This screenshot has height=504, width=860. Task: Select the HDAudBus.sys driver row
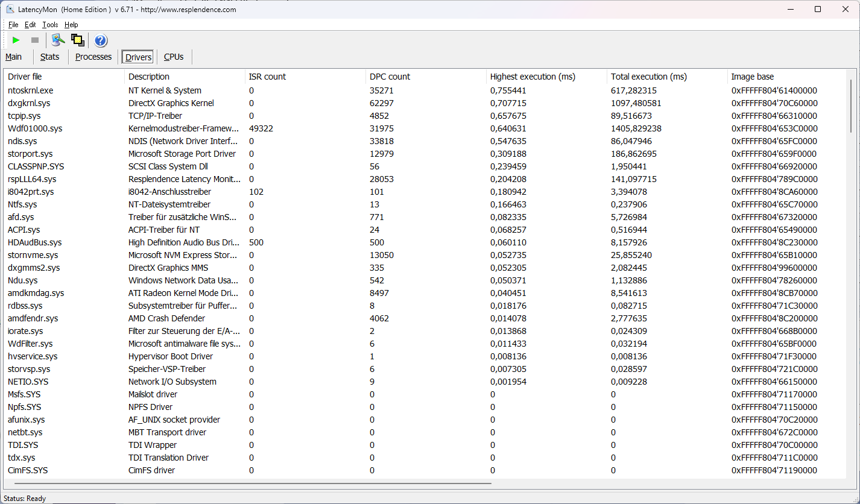pos(426,242)
